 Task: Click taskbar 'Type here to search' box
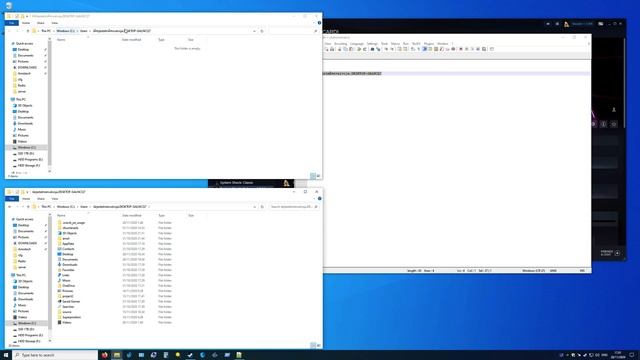[x=55, y=355]
